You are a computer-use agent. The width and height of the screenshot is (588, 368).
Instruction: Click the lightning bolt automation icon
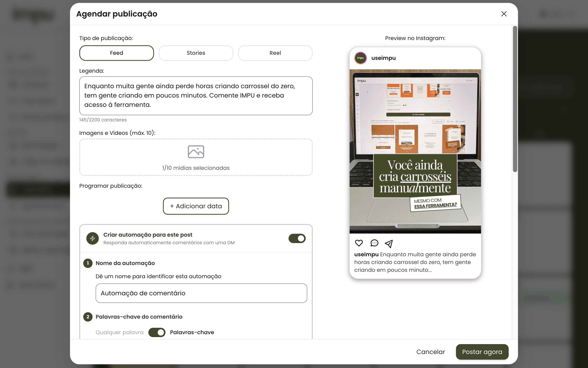[x=93, y=238]
